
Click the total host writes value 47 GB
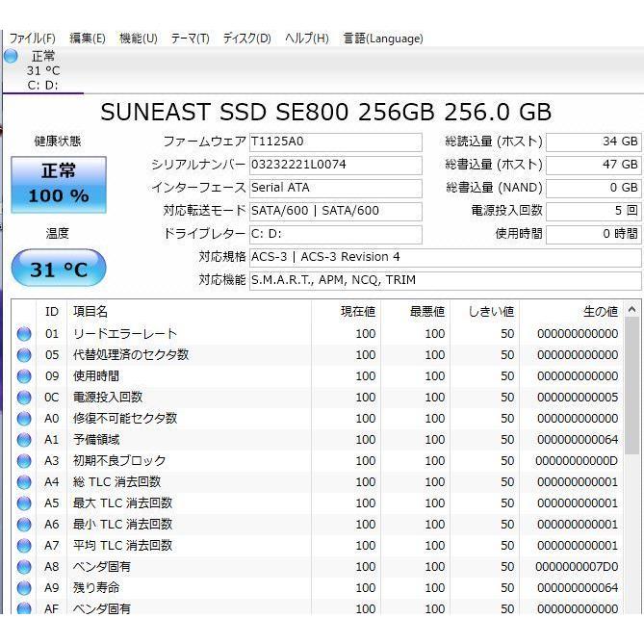click(593, 165)
